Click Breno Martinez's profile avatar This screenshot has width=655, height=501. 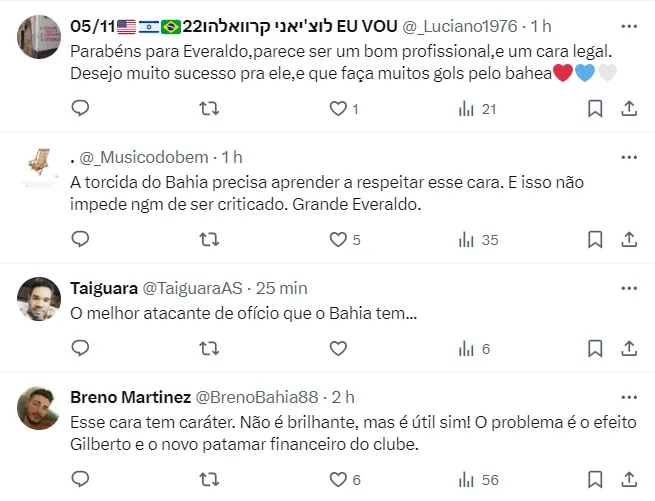[40, 408]
